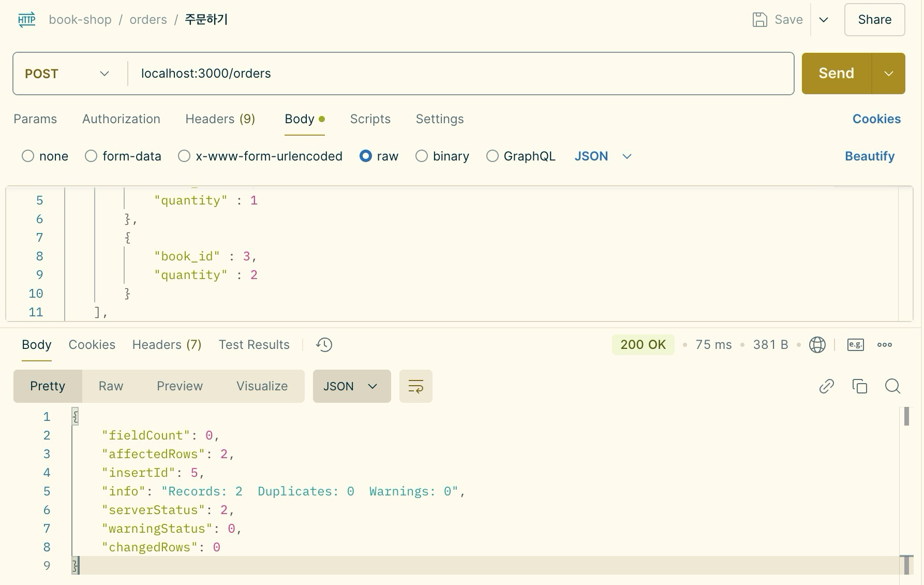Image resolution: width=924 pixels, height=585 pixels.
Task: Click the "affectedRows" response line
Action: 168,454
